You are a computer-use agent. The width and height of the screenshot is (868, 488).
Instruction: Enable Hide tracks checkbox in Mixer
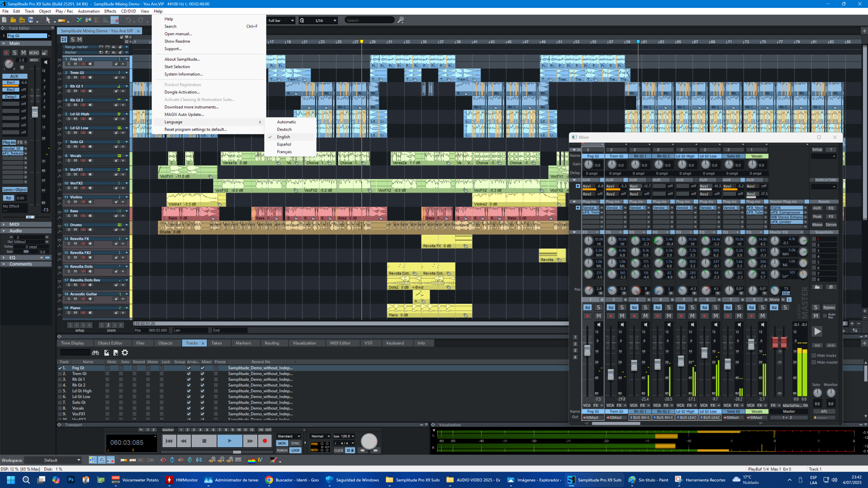[814, 356]
